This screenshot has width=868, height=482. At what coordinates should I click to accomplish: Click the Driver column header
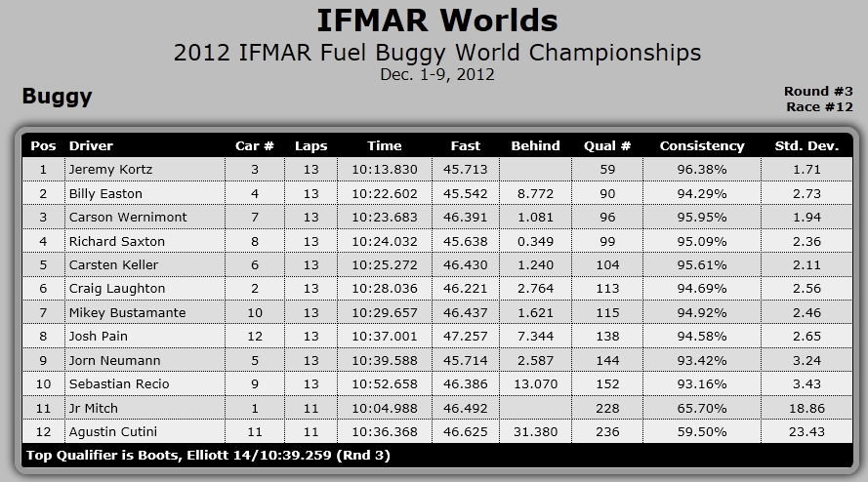(x=91, y=146)
